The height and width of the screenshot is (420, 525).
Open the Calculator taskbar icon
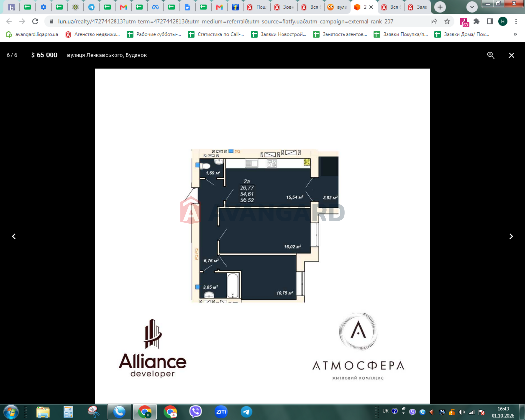tap(68, 412)
